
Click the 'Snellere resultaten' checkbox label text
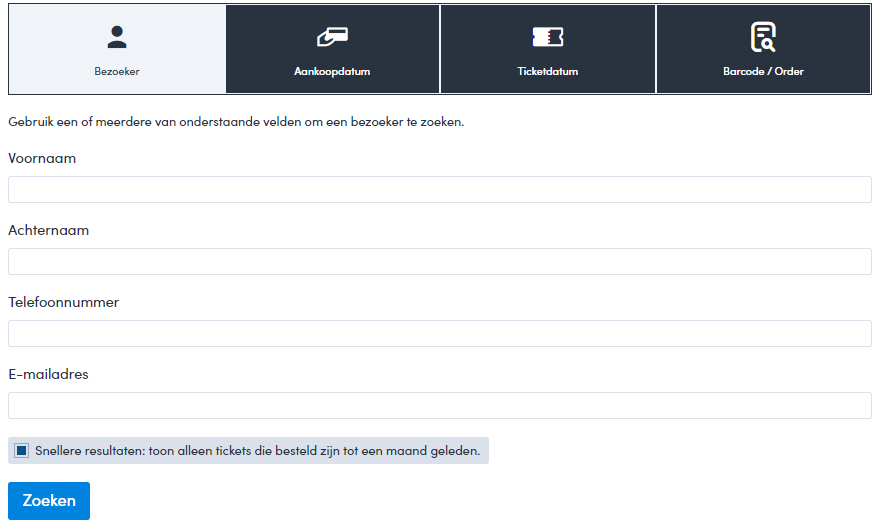(257, 451)
